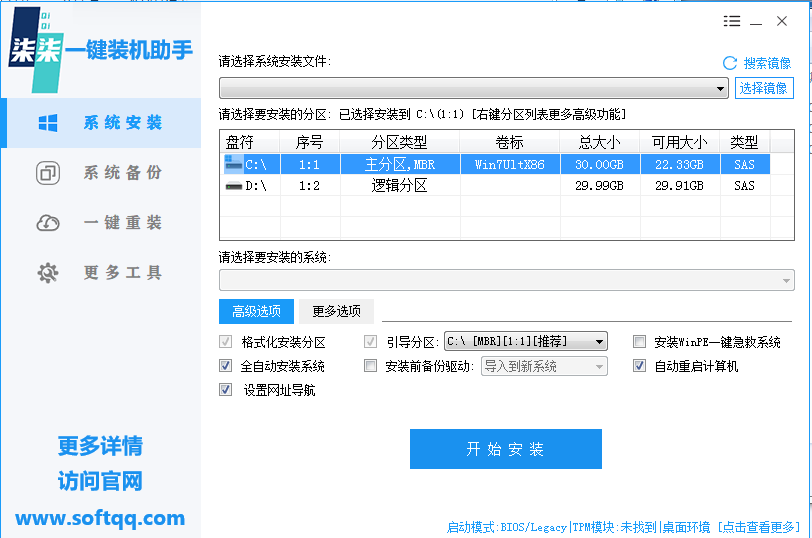
Task: Click the 选择镜像 button
Action: point(764,88)
